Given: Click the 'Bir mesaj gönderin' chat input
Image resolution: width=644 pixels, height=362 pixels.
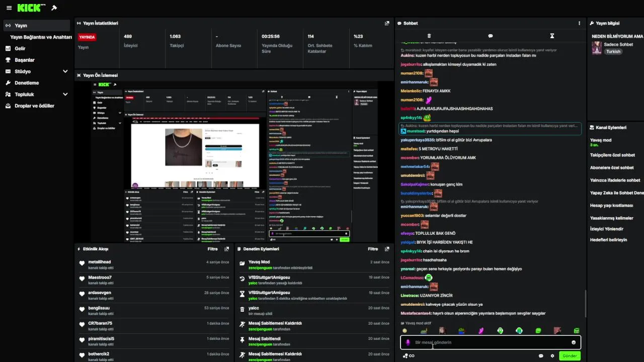Looking at the screenshot, I should pos(491,342).
